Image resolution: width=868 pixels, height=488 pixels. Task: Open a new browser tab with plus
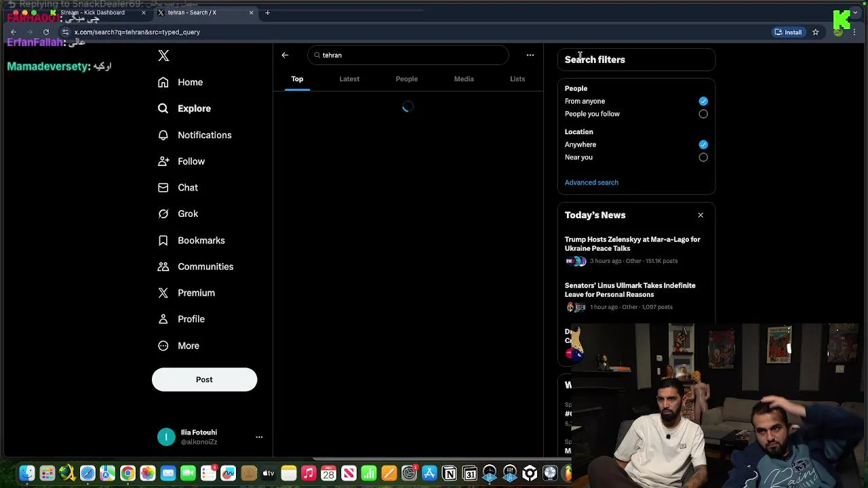tap(267, 12)
